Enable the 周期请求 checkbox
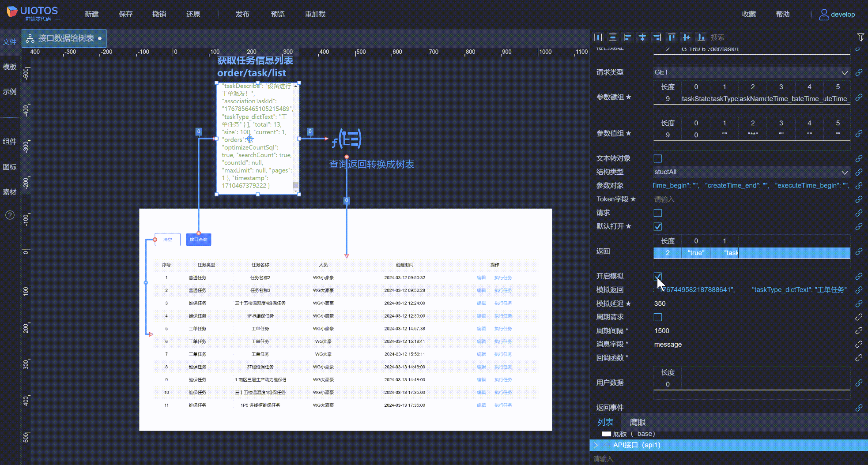 point(658,317)
